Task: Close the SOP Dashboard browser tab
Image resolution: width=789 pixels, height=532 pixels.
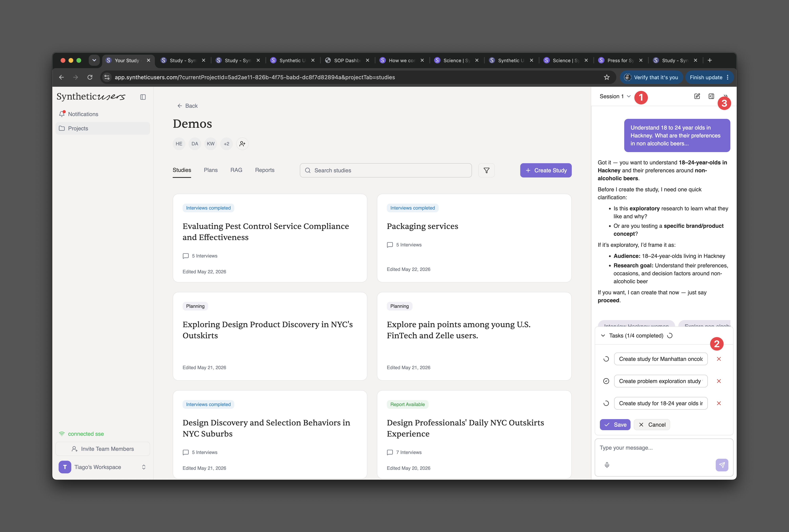Action: (367, 60)
